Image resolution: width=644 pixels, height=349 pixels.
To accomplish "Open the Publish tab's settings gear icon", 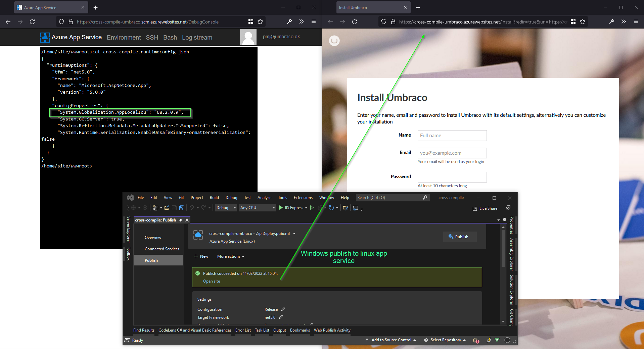I will coord(505,220).
